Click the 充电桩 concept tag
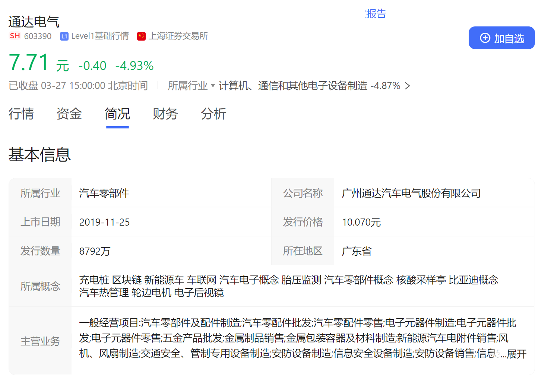 94,280
